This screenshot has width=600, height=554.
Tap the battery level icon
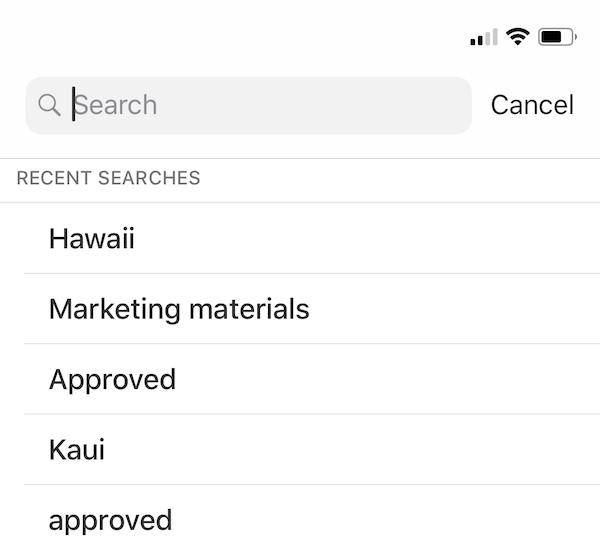coord(558,37)
